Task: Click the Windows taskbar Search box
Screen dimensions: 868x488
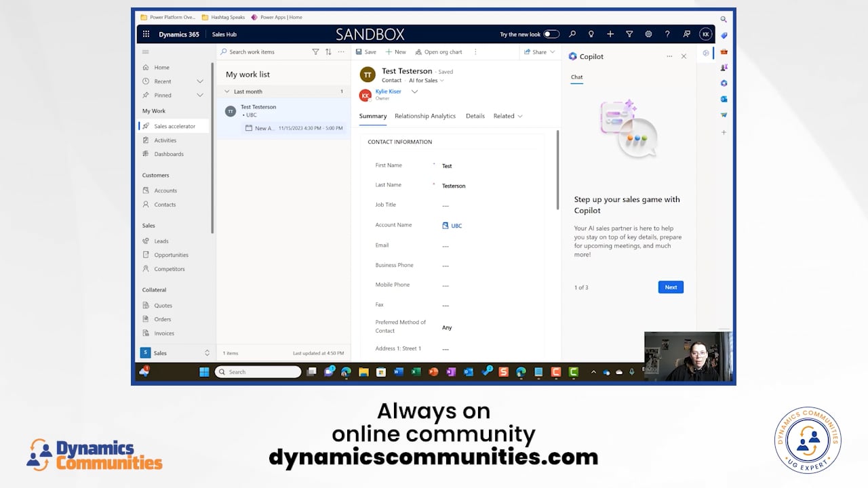Action: point(258,371)
